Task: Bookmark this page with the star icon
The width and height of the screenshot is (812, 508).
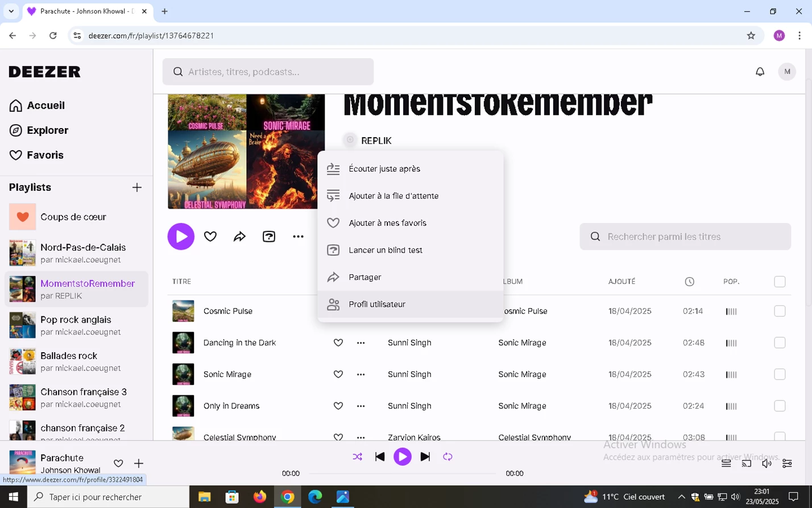Action: 751,36
